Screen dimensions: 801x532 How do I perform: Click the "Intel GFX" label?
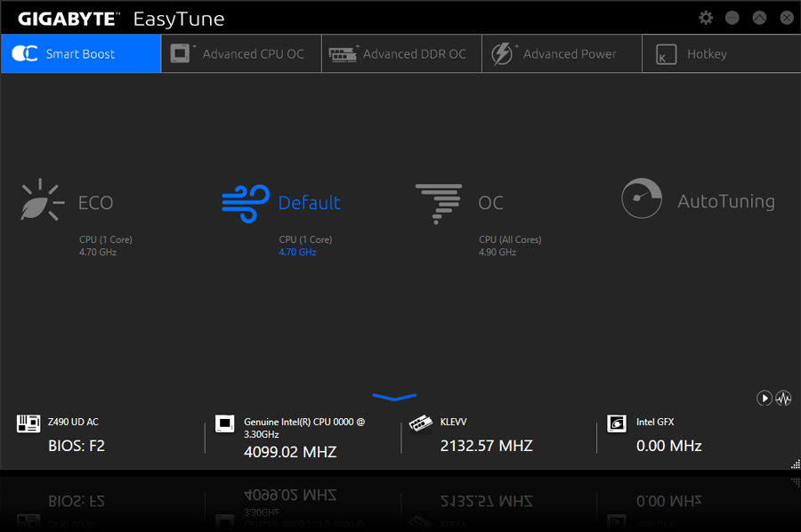[x=655, y=422]
